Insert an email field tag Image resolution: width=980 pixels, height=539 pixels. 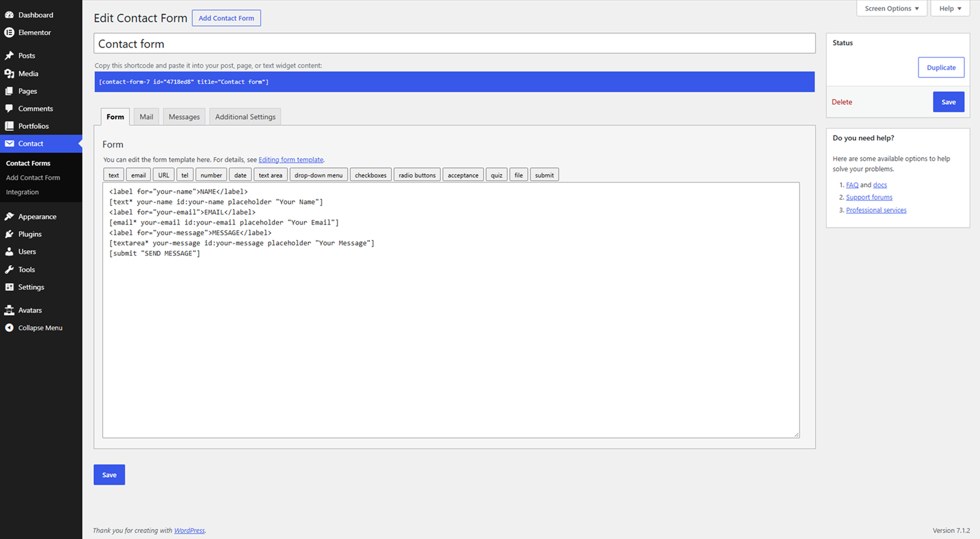pyautogui.click(x=138, y=175)
